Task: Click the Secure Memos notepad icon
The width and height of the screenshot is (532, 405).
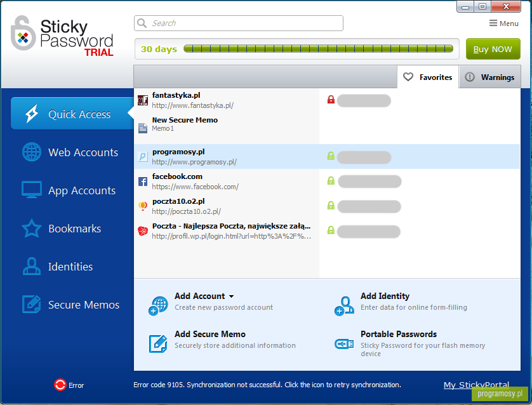Action: click(x=31, y=304)
